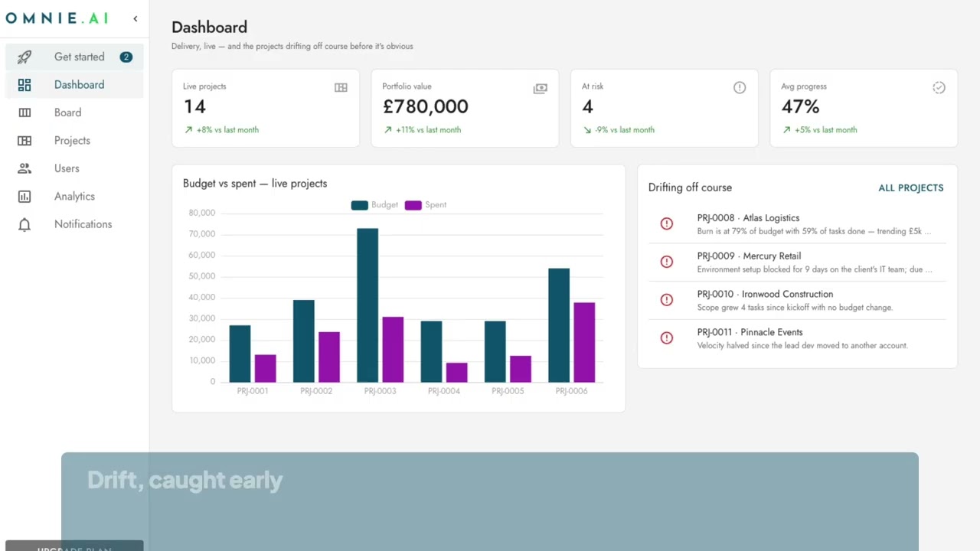Viewport: 980px width, 551px height.
Task: Click the 47% average progress value
Action: [800, 107]
